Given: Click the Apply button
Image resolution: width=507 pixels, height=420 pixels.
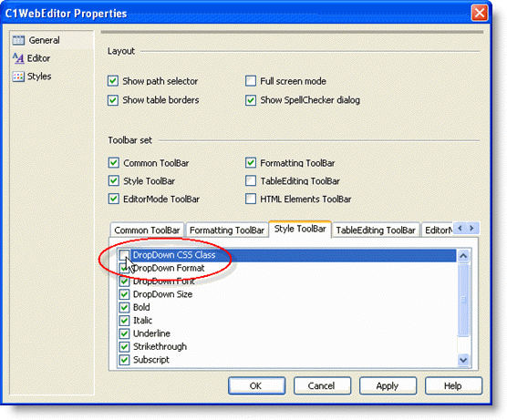Looking at the screenshot, I should tap(388, 385).
